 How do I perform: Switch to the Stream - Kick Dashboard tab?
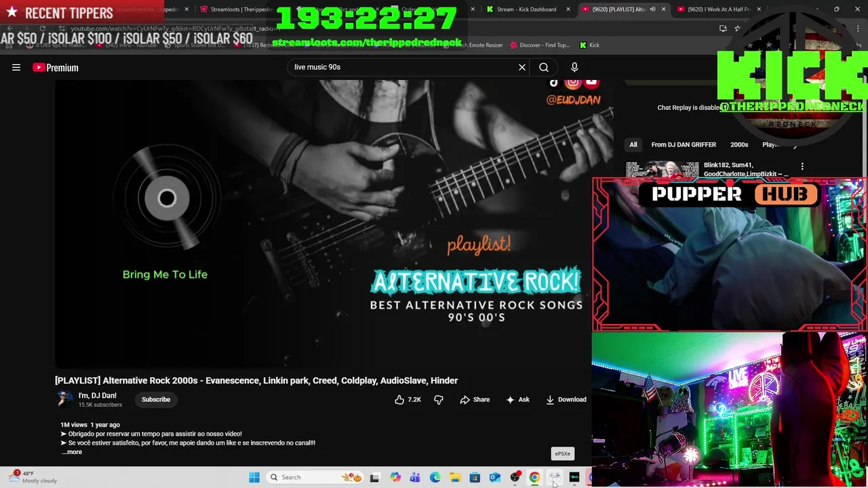pos(526,9)
